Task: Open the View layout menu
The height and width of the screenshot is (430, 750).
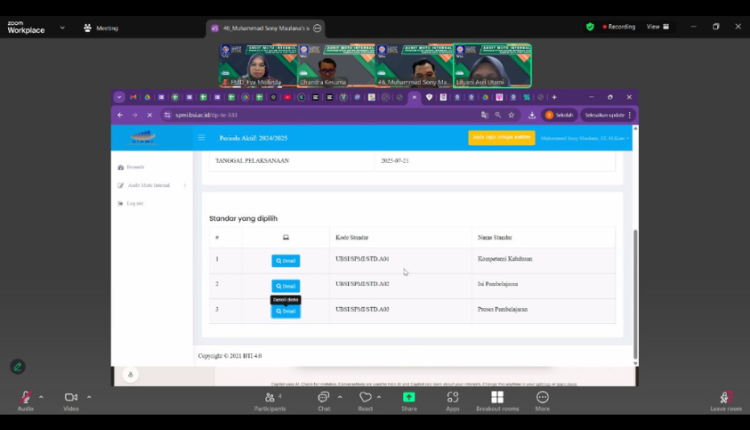Action: [x=658, y=27]
